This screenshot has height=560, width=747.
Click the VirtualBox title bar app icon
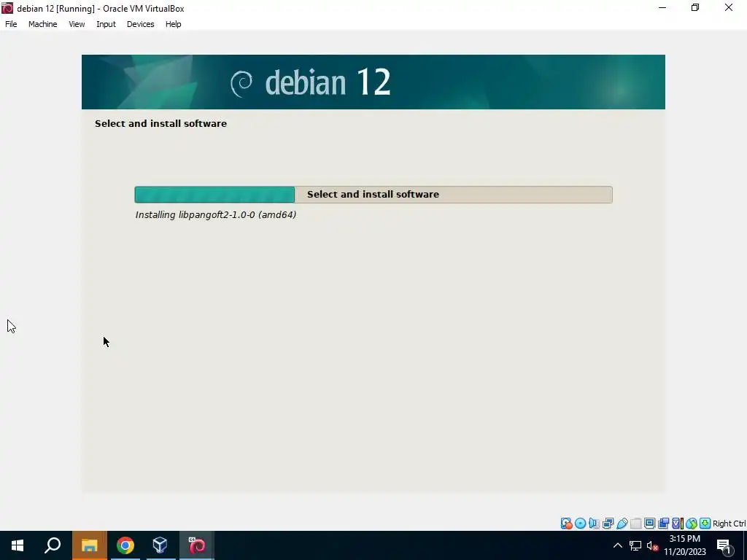pyautogui.click(x=7, y=8)
